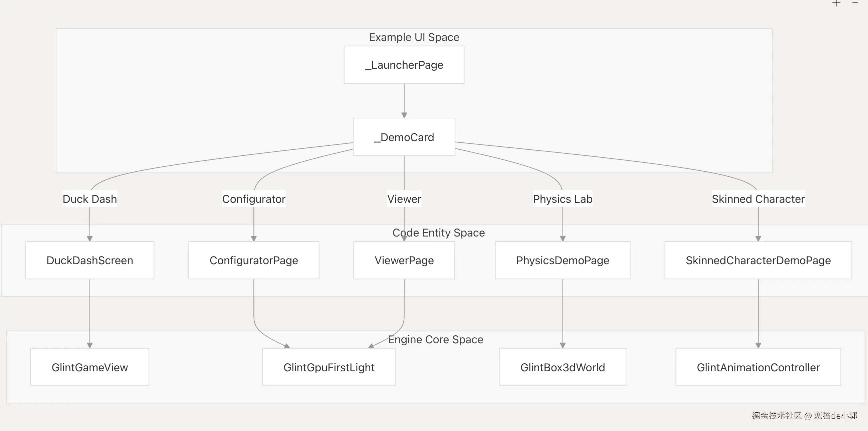Select the GlintGameView node

point(89,367)
